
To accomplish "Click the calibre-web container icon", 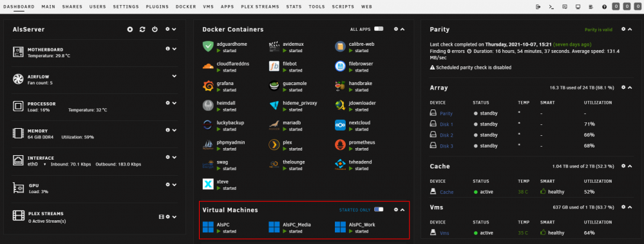I will [x=340, y=46].
